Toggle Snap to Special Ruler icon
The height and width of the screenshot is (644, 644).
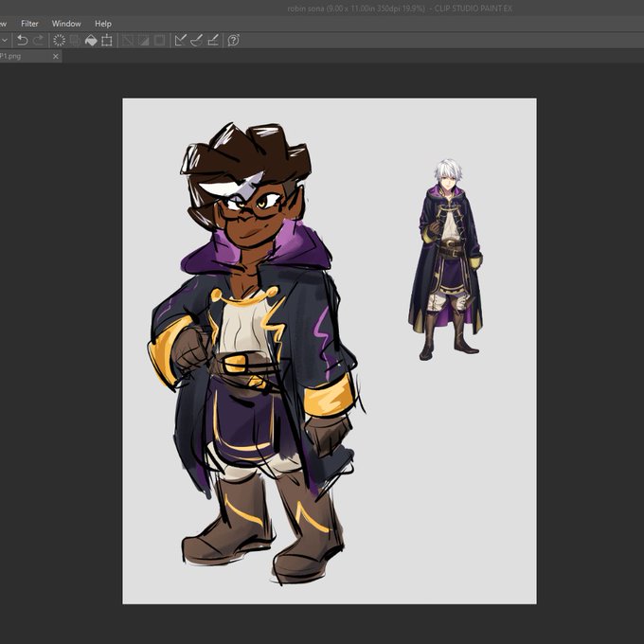coord(196,40)
